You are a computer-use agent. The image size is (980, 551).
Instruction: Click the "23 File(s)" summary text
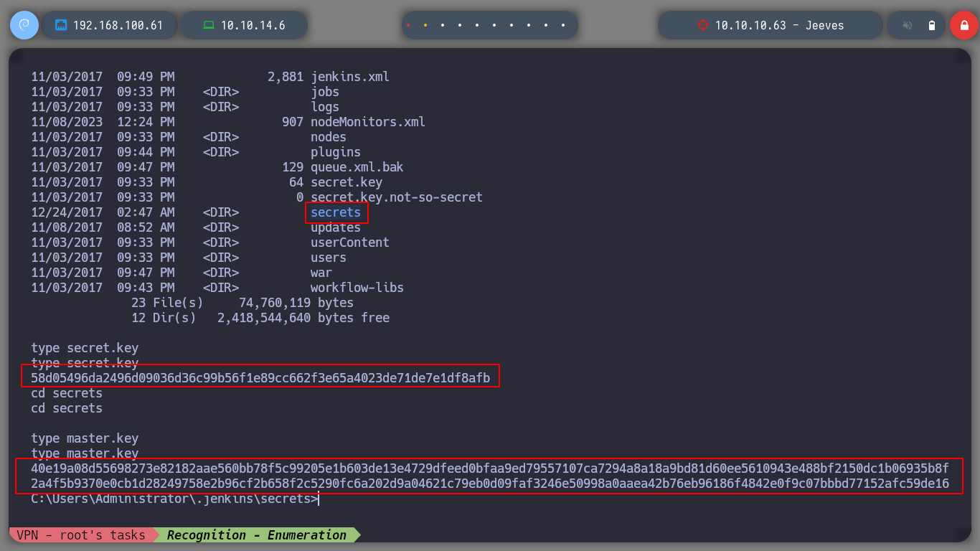[x=167, y=303]
